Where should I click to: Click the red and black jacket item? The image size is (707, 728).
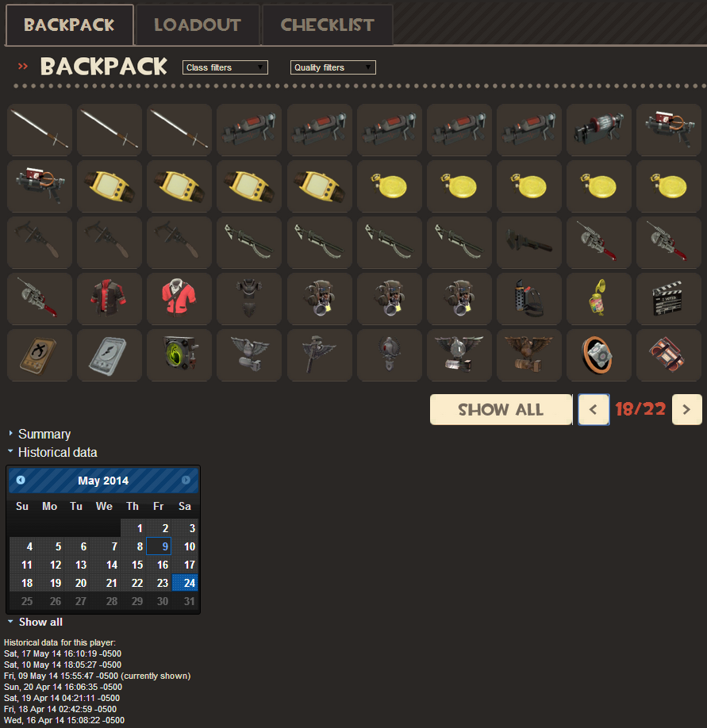pos(110,298)
